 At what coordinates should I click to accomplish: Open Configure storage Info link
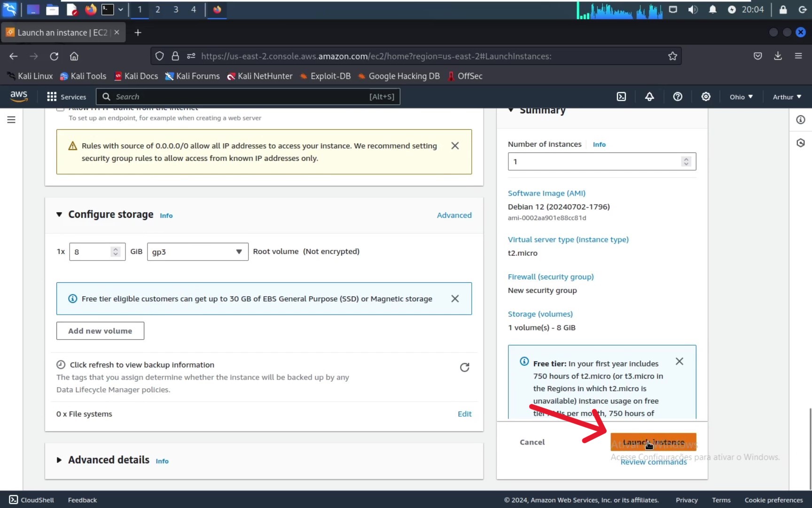(x=166, y=216)
